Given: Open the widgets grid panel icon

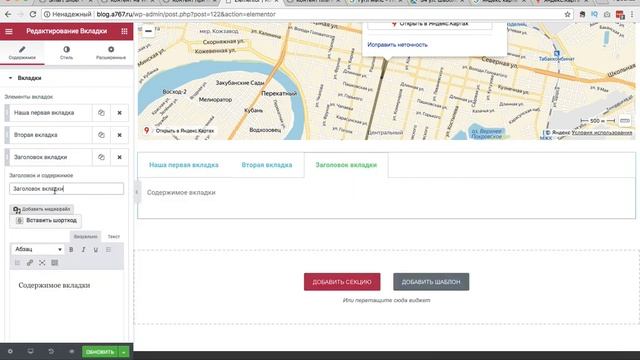Looking at the screenshot, I should pyautogui.click(x=124, y=31).
